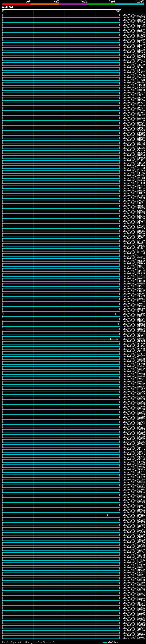Select the UniRef100_O64937 label
The width and height of the screenshot is (146, 644).
[133, 72]
